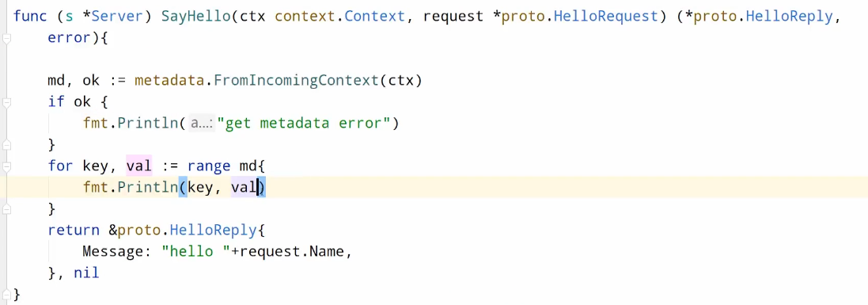The width and height of the screenshot is (868, 305).
Task: Click the 'a...:' parameter inlay hint
Action: (202, 123)
